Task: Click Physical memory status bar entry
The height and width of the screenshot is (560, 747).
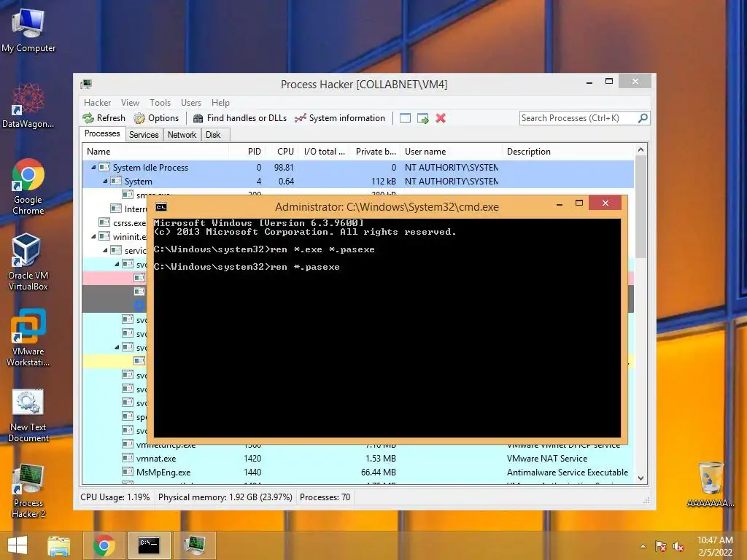Action: (225, 497)
